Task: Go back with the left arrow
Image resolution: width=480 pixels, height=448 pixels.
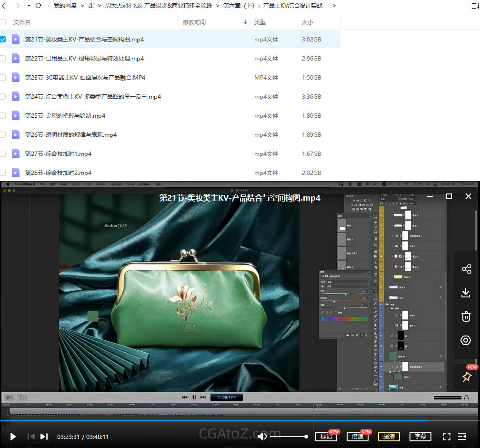Action: pyautogui.click(x=4, y=6)
